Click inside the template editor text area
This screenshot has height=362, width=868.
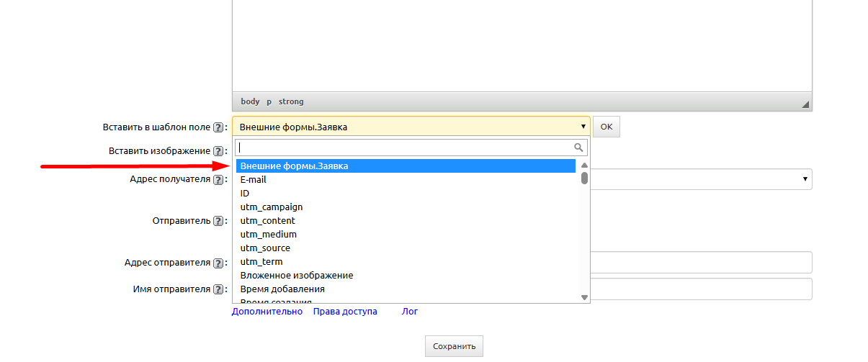tap(522, 45)
